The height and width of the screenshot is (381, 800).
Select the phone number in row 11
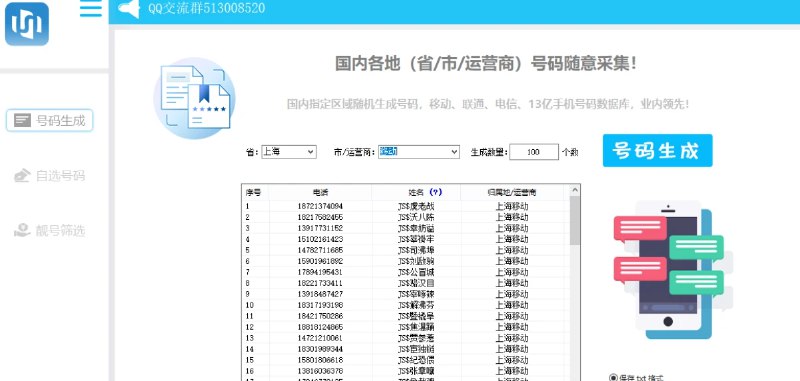tap(320, 316)
